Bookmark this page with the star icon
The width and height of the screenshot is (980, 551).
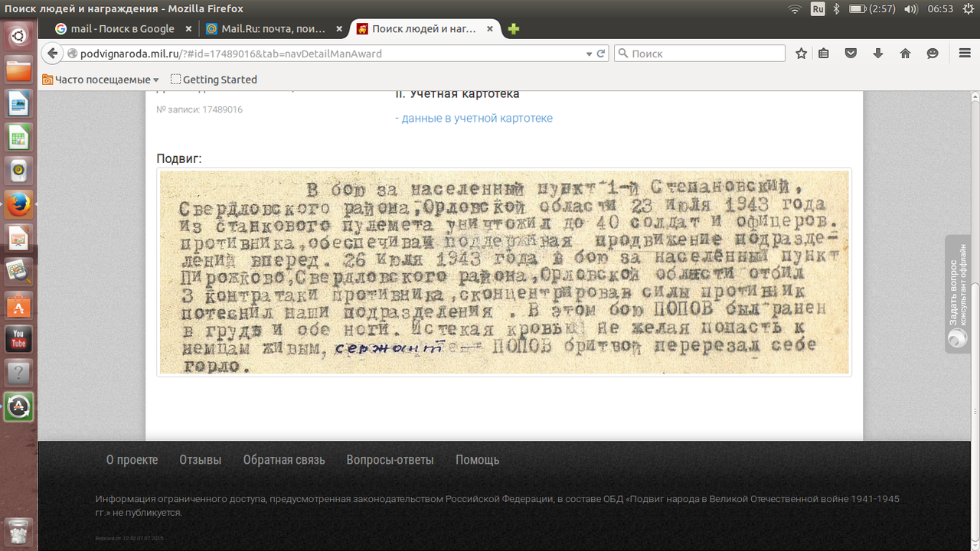click(x=801, y=54)
